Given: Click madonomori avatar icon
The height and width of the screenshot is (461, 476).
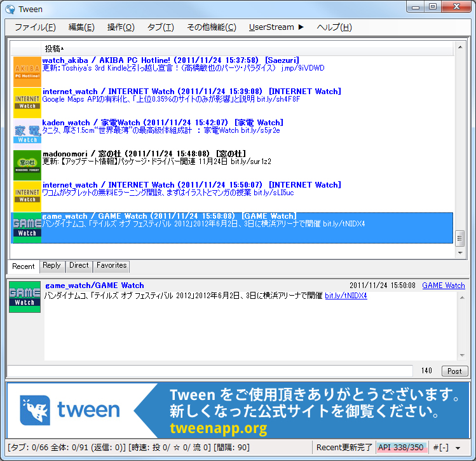Looking at the screenshot, I should click(27, 165).
